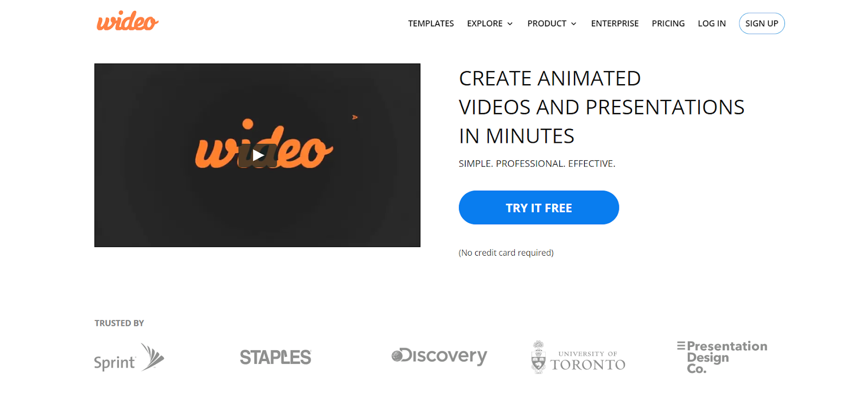The image size is (868, 398).
Task: Click the Sprint logo
Action: click(129, 357)
